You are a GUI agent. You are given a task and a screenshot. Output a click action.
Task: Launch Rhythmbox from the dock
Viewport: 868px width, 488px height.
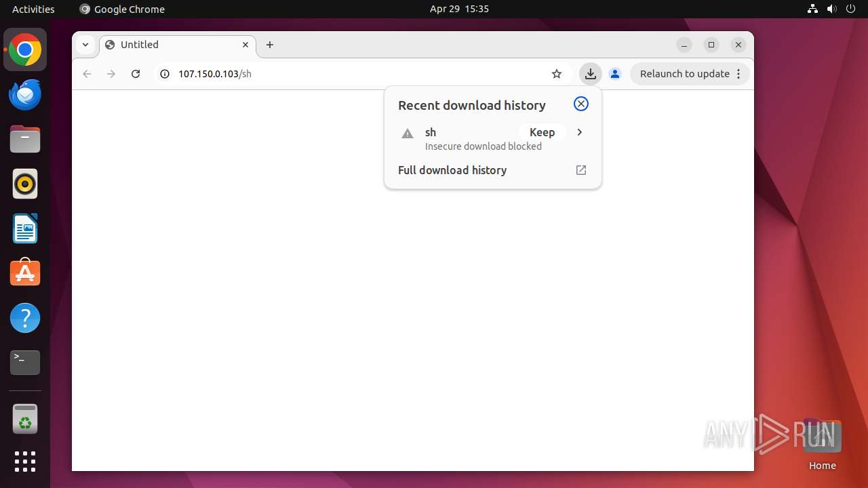(x=25, y=184)
